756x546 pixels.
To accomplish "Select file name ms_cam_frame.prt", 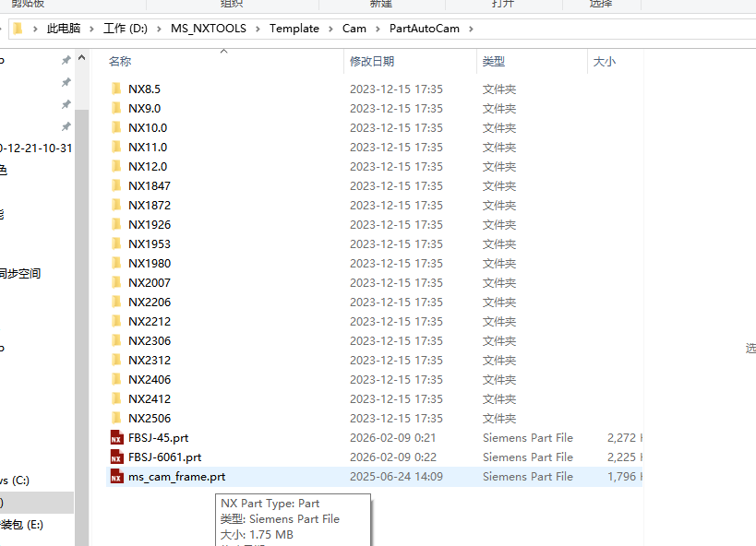I will [177, 476].
